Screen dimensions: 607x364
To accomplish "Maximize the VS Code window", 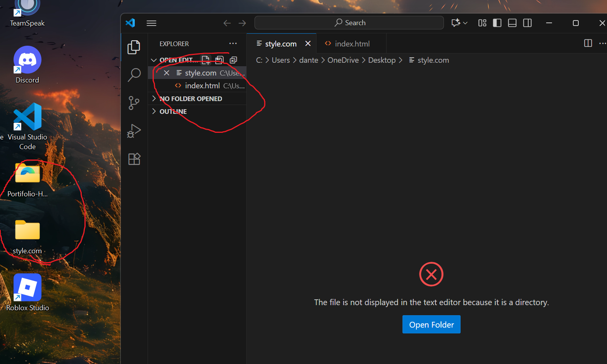I will [576, 23].
